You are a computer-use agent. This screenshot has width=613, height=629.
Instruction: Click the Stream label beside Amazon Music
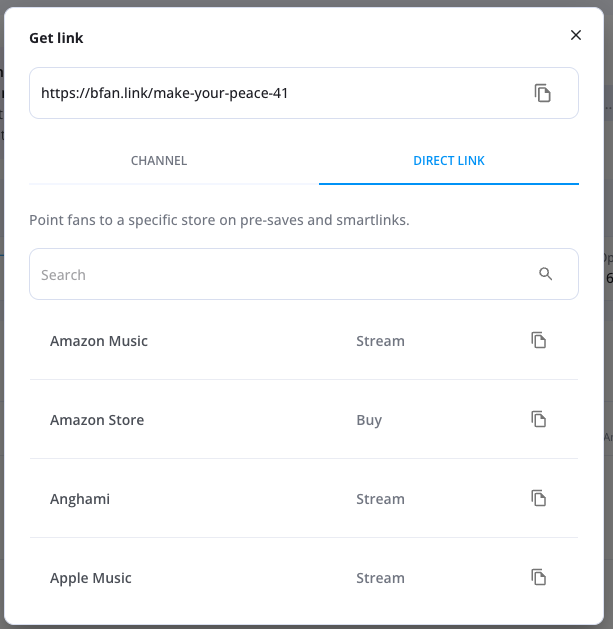(380, 341)
